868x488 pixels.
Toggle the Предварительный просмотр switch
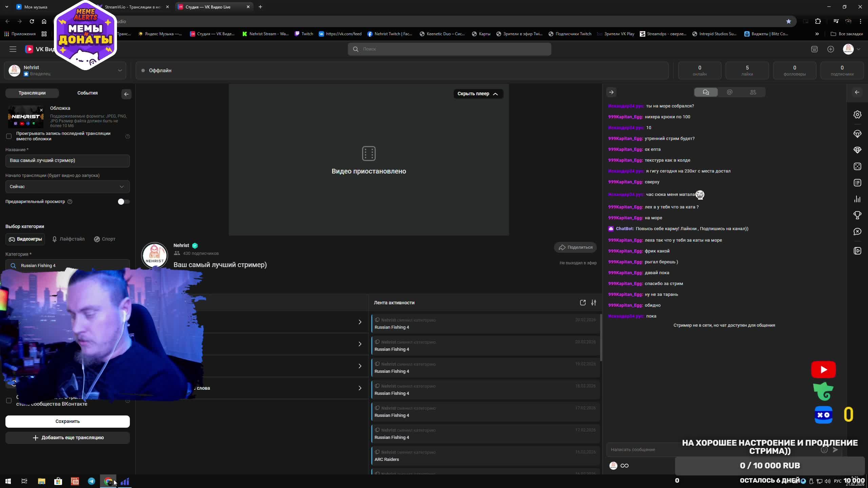coord(123,202)
